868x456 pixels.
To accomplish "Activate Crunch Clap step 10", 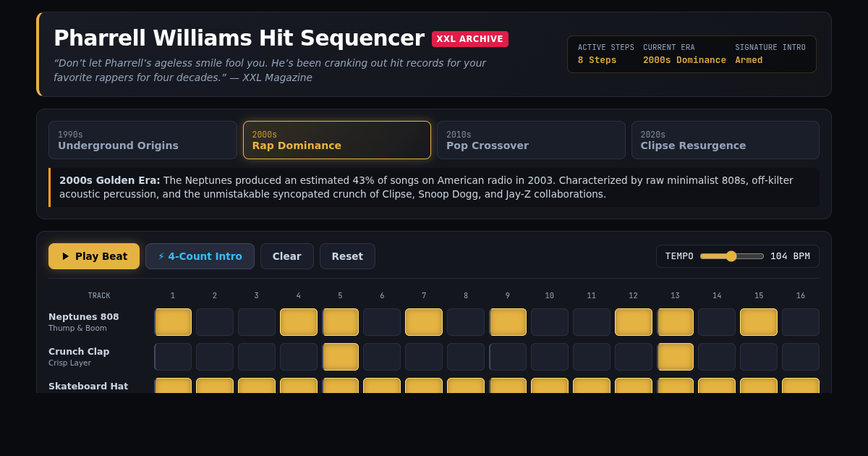I will pyautogui.click(x=550, y=357).
